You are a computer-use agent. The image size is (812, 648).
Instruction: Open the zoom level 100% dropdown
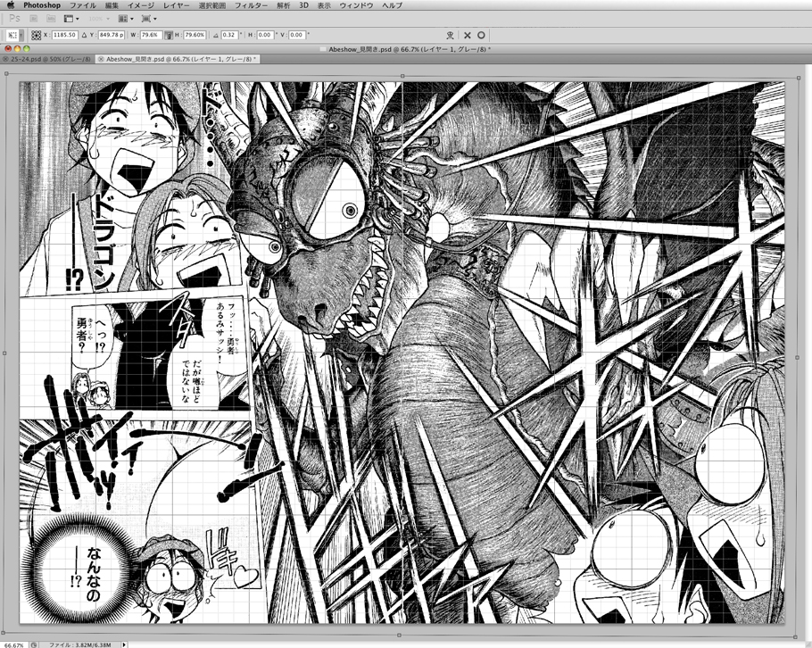[x=99, y=19]
